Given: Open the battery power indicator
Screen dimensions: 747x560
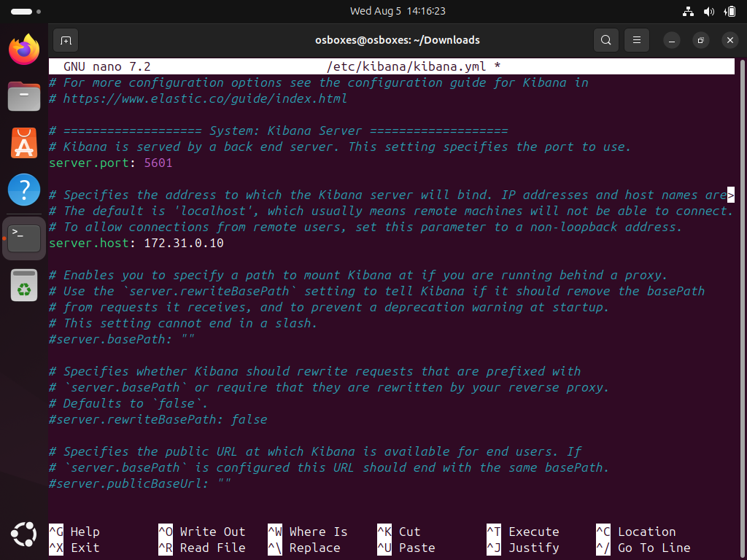Looking at the screenshot, I should [x=729, y=12].
